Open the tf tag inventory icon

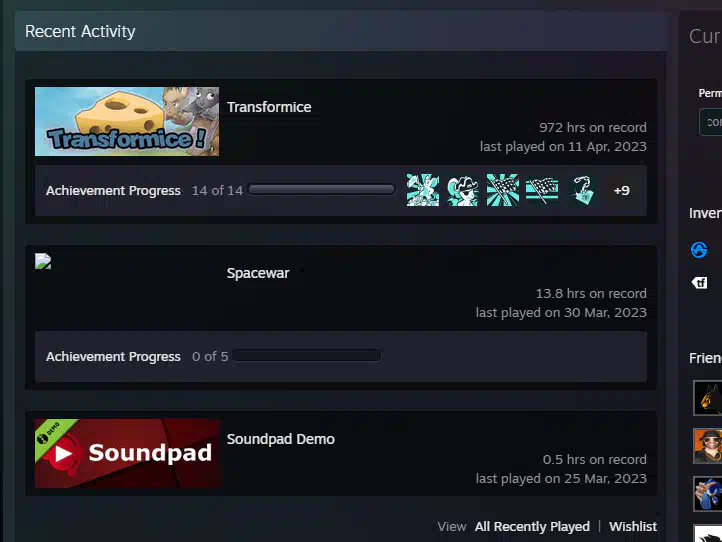pyautogui.click(x=699, y=282)
